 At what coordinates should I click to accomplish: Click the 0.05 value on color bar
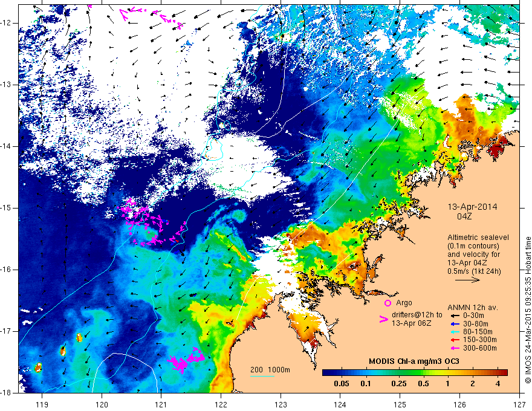coord(342,384)
